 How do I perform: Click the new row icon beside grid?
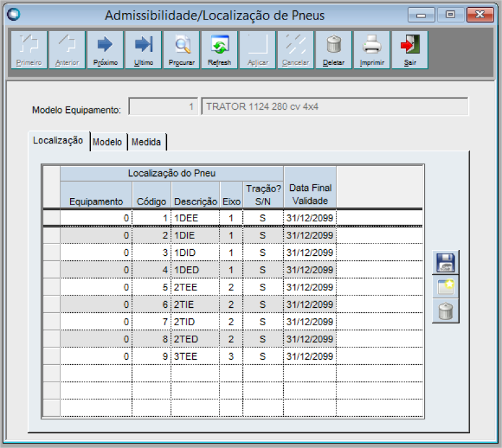pyautogui.click(x=446, y=287)
